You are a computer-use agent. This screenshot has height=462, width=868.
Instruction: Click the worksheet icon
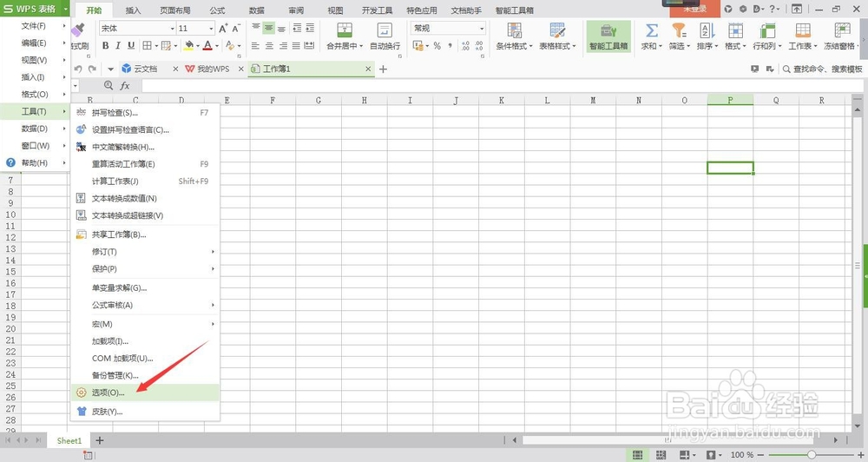(803, 30)
